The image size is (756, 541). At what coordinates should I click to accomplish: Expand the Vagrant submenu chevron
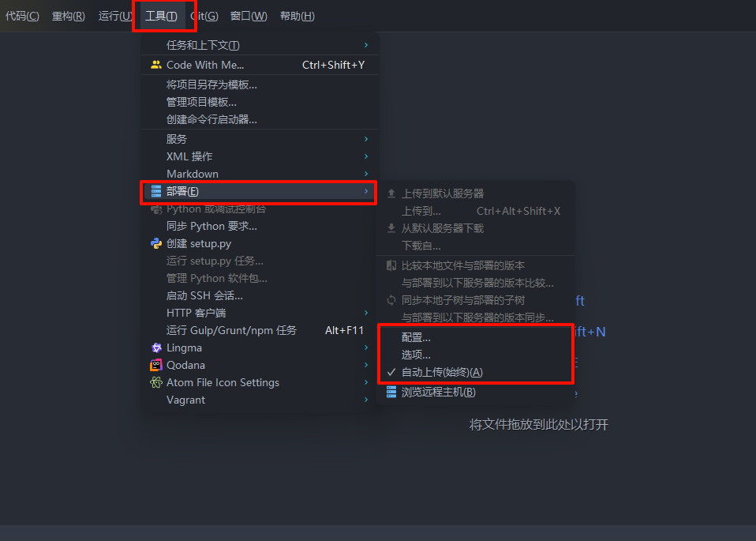366,400
